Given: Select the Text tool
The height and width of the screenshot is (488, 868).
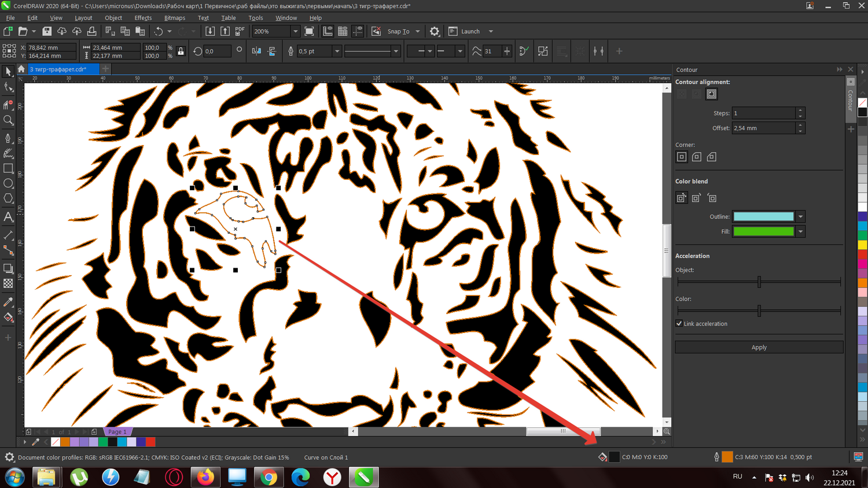Looking at the screenshot, I should click(x=8, y=217).
